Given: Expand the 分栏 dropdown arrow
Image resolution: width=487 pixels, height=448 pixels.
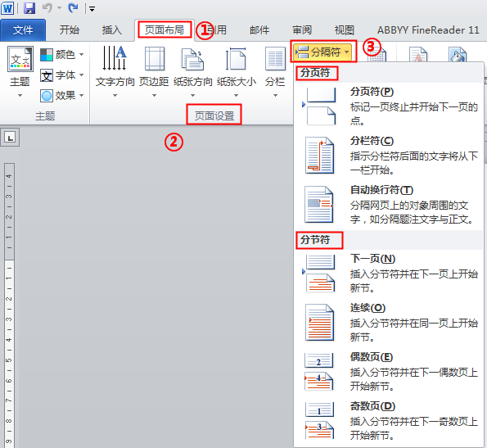Looking at the screenshot, I should pyautogui.click(x=275, y=95).
